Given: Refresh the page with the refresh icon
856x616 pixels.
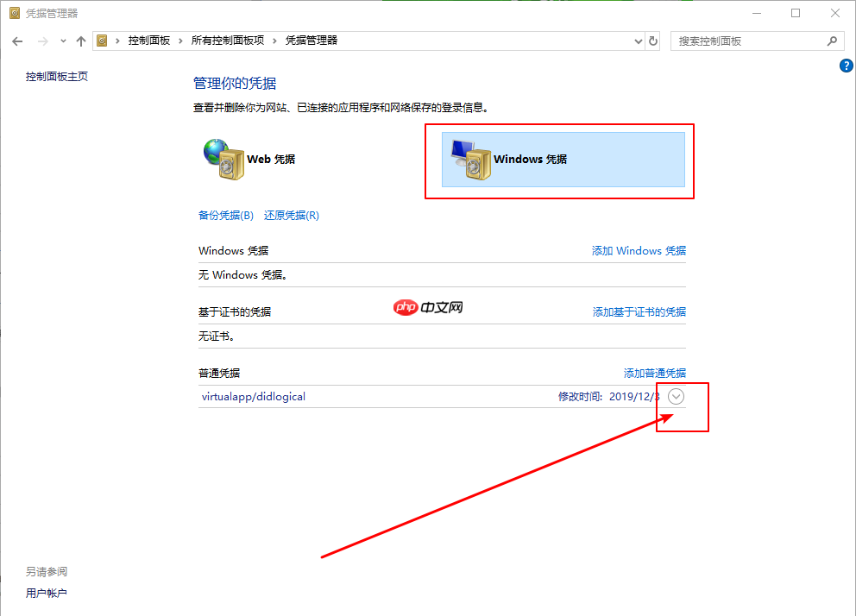Looking at the screenshot, I should point(653,41).
